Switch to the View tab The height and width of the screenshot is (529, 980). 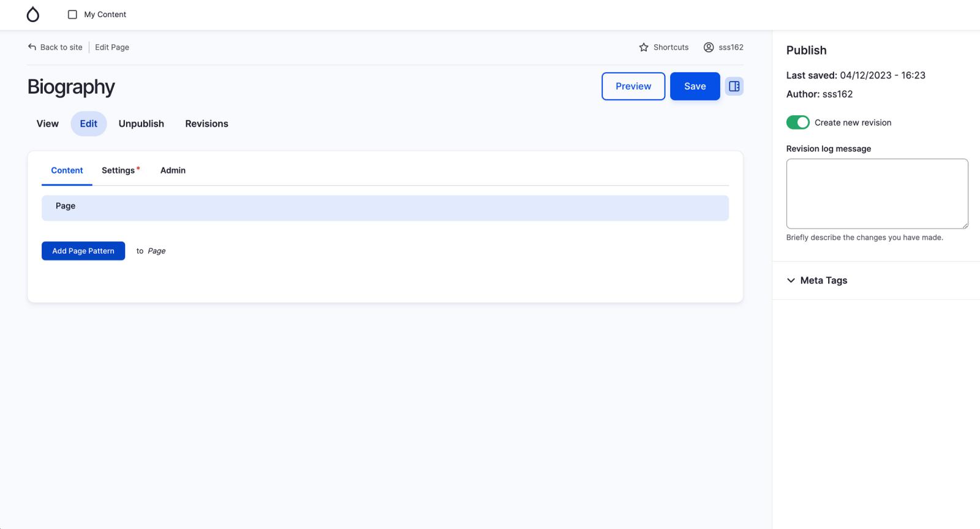click(47, 124)
